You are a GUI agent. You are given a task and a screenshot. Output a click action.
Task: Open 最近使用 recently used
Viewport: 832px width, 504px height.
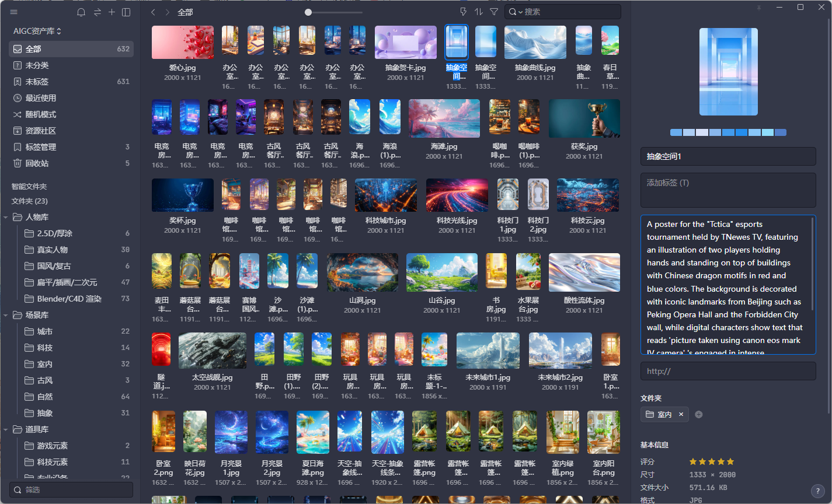(x=71, y=98)
